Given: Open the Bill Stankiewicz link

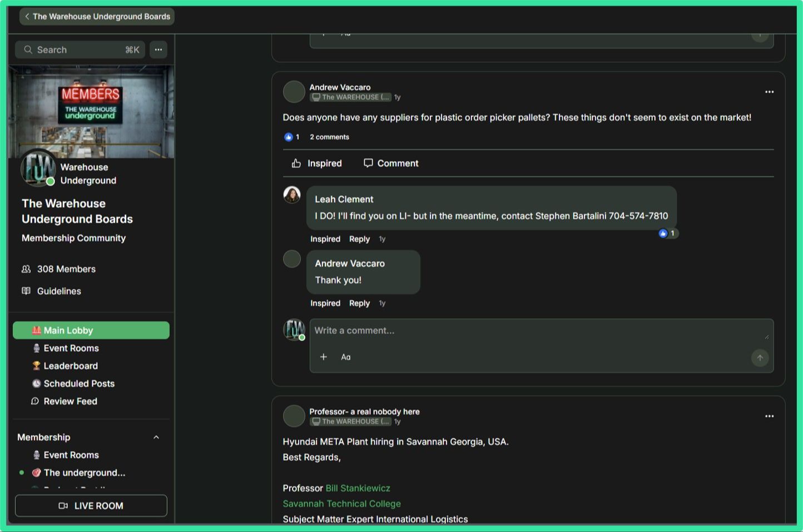Looking at the screenshot, I should (358, 488).
